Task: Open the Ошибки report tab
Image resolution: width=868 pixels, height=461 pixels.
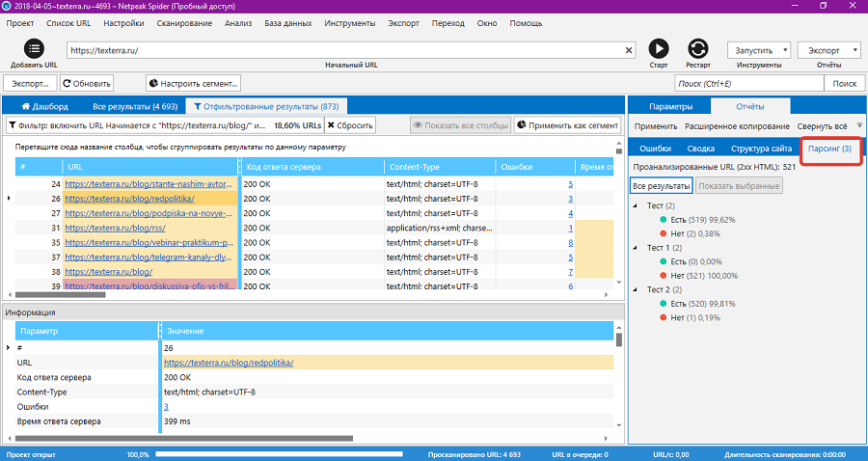Action: [655, 149]
